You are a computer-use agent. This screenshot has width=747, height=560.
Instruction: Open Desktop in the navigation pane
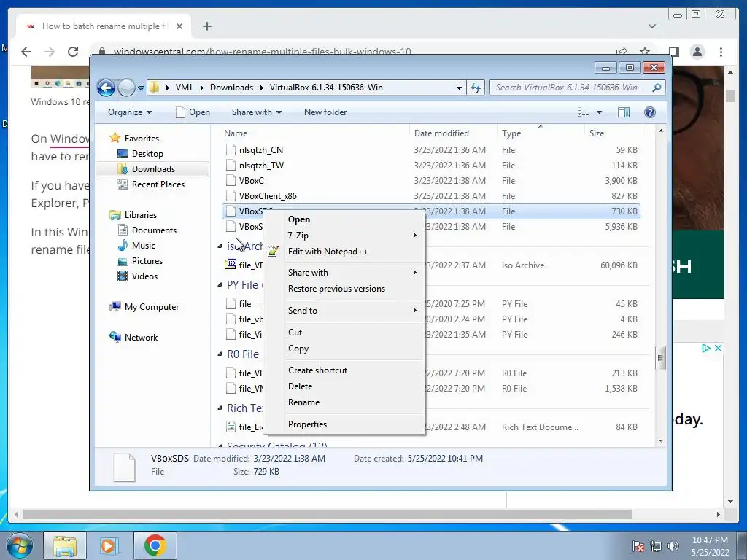click(x=147, y=154)
